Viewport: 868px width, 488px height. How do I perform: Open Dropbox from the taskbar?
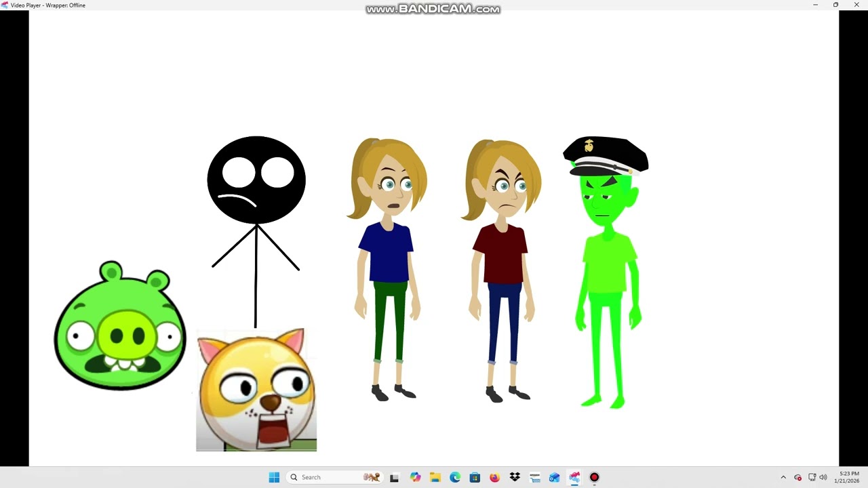(515, 477)
